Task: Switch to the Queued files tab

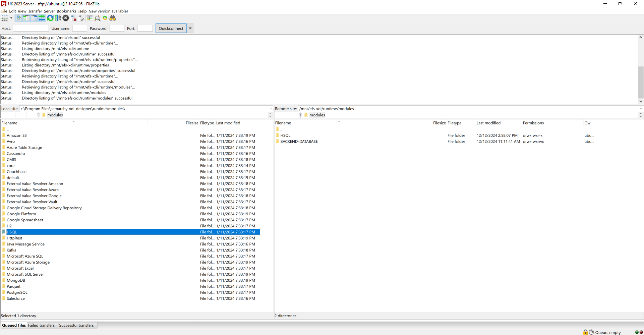Action: pos(14,325)
